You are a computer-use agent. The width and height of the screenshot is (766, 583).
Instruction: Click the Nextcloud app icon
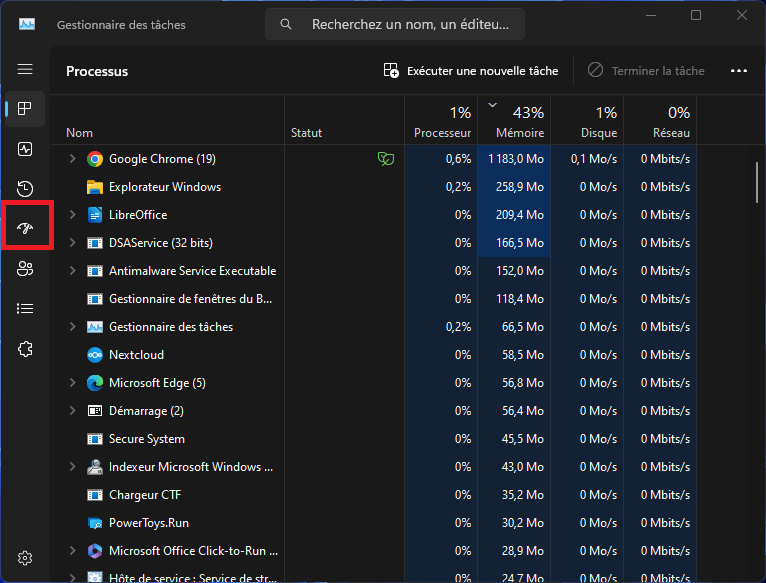click(x=95, y=355)
